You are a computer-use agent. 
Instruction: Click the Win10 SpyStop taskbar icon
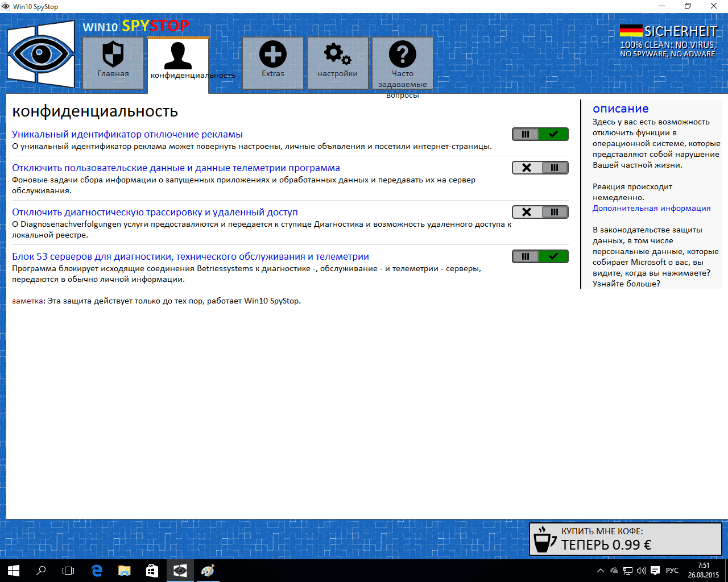tap(180, 571)
